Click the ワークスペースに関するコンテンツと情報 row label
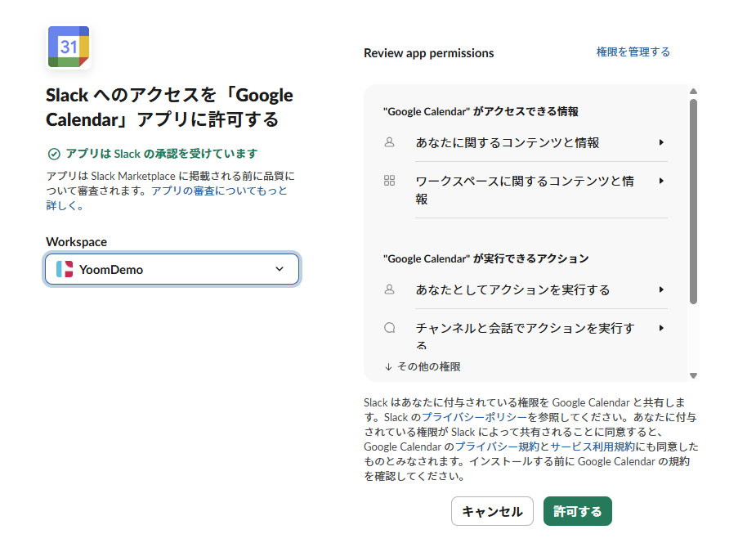 [x=525, y=190]
